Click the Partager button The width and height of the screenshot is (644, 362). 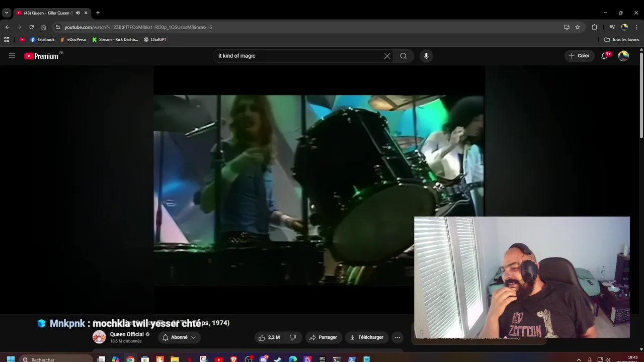coord(323,337)
